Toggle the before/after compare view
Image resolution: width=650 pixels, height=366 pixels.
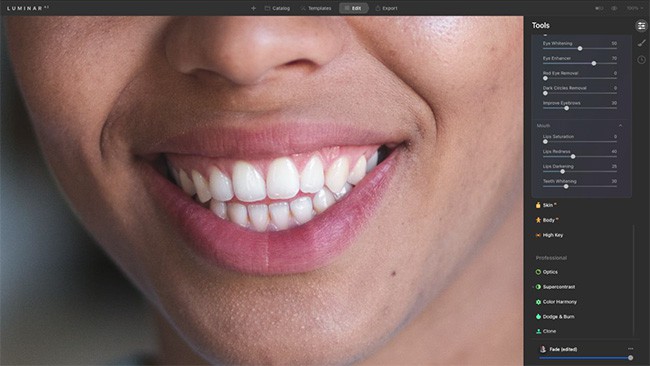coord(599,8)
